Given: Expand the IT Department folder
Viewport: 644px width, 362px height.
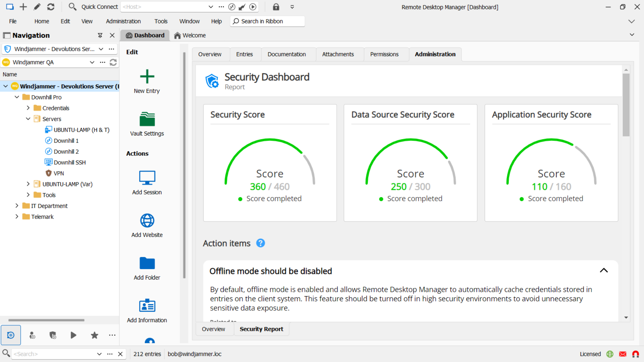Looking at the screenshot, I should tap(17, 206).
